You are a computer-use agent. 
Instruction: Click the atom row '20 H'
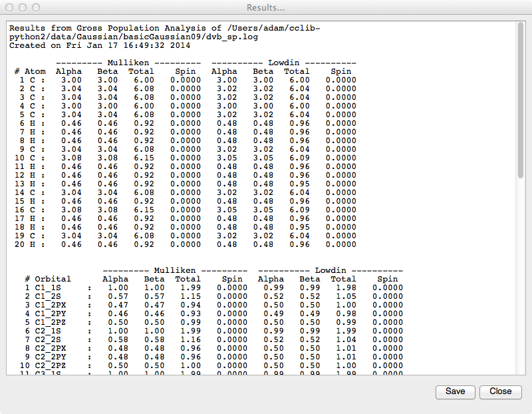[x=29, y=244]
